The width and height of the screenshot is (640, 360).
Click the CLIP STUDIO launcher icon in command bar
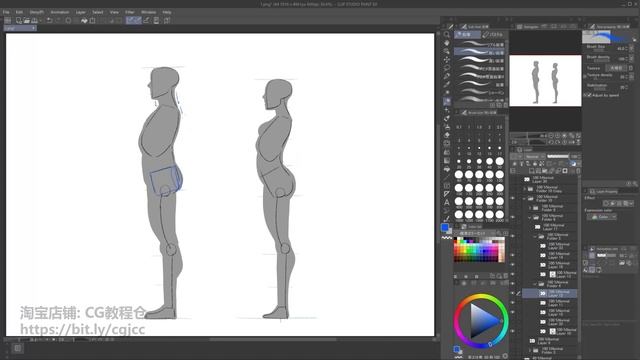[x=8, y=20]
